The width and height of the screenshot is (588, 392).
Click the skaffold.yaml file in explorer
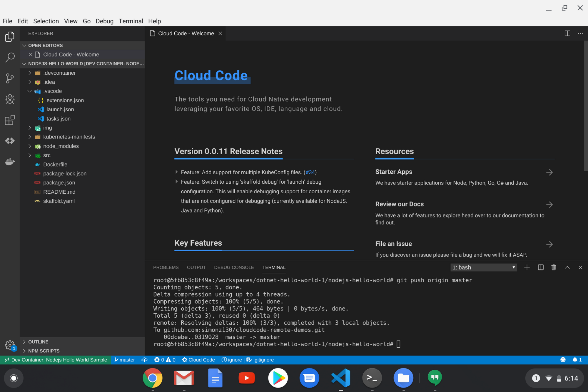coord(59,201)
